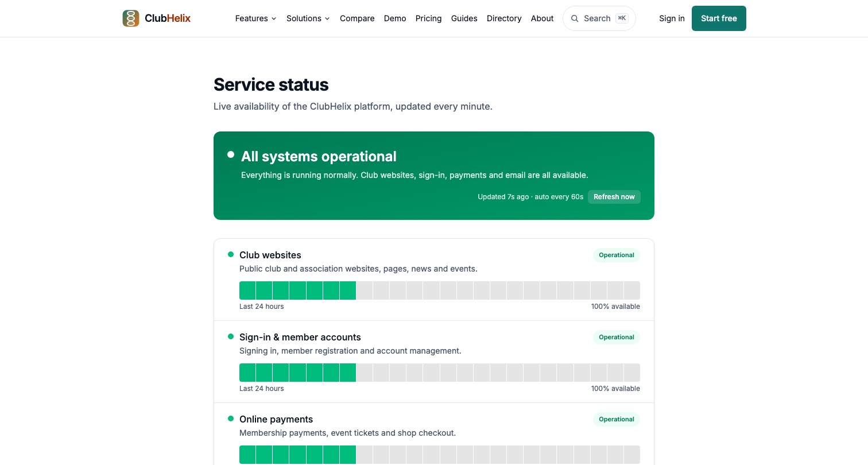Click the Club websites Operational badge
868x465 pixels.
tap(617, 255)
